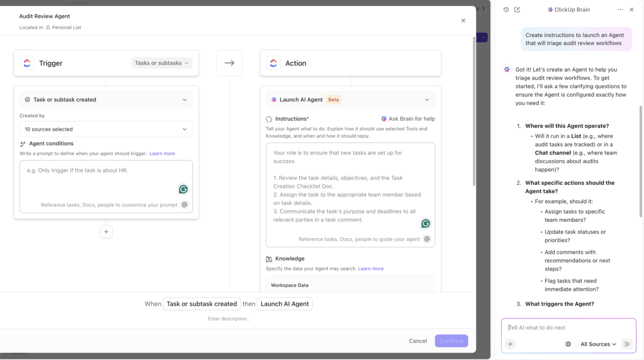
Task: Click the Task or subtask created summary chip
Action: (x=201, y=304)
